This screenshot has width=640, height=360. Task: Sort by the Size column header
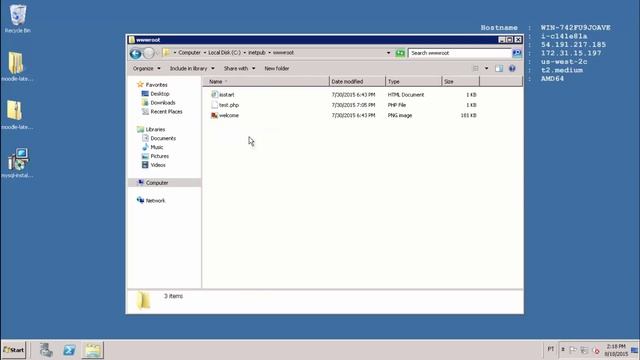461,82
